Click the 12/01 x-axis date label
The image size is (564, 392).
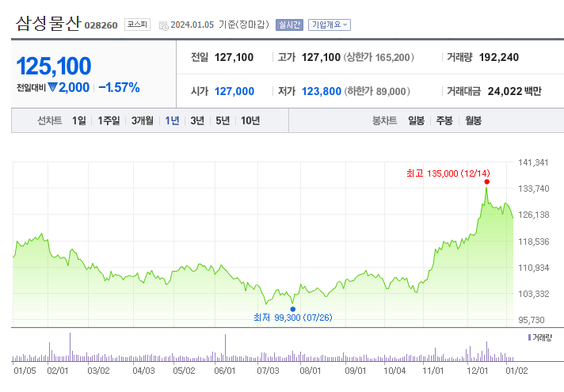click(478, 371)
